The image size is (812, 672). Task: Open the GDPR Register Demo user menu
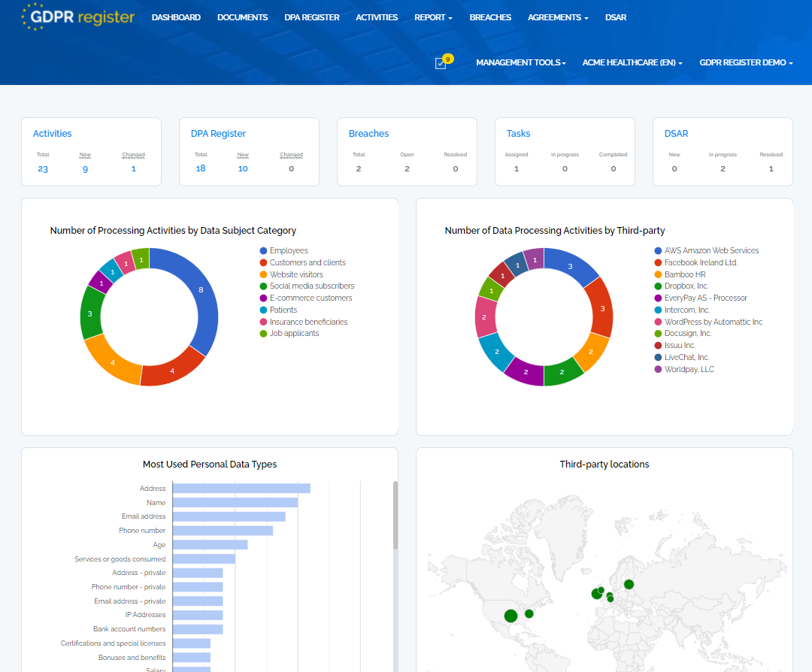(x=747, y=62)
